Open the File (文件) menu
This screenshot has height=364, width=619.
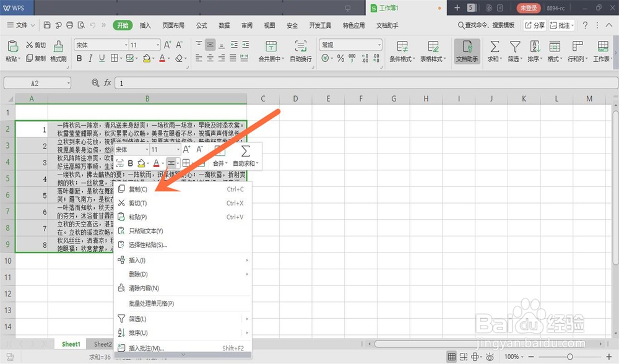21,25
